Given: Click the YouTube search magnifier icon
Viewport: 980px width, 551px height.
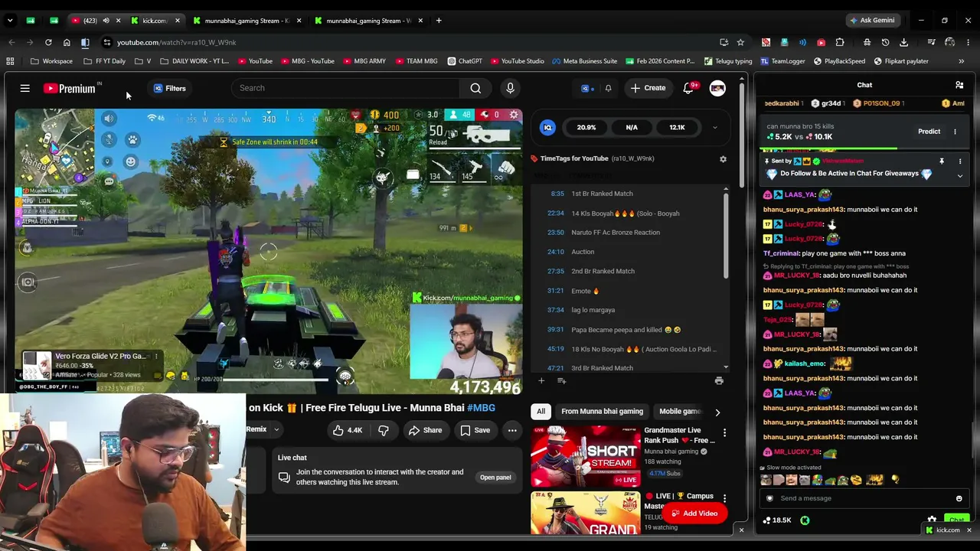Looking at the screenshot, I should click(475, 88).
